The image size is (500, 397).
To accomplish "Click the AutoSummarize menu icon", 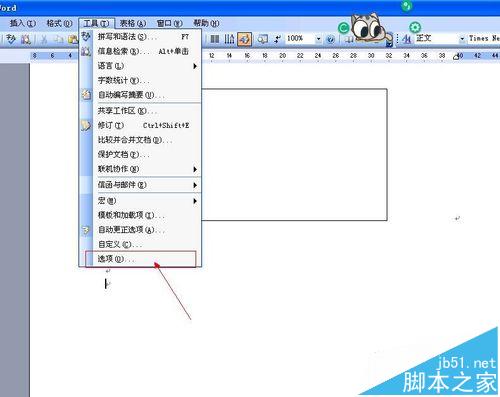I will (x=86, y=95).
